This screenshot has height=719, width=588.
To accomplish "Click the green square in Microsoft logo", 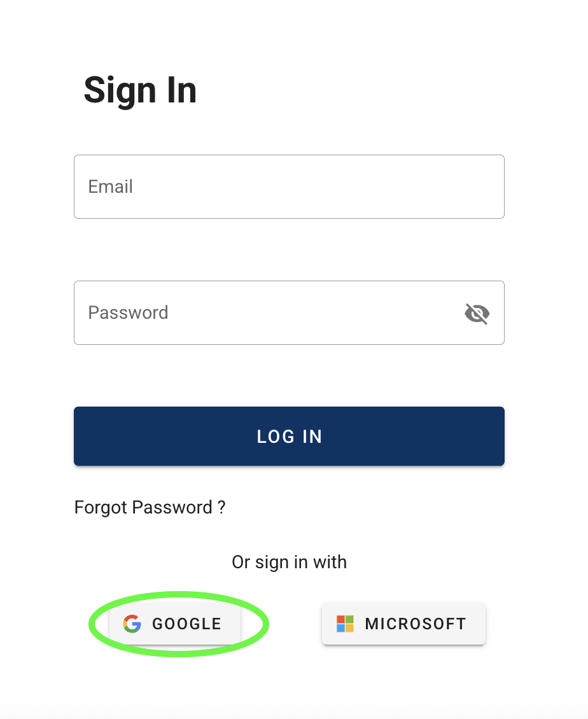I will pyautogui.click(x=349, y=619).
